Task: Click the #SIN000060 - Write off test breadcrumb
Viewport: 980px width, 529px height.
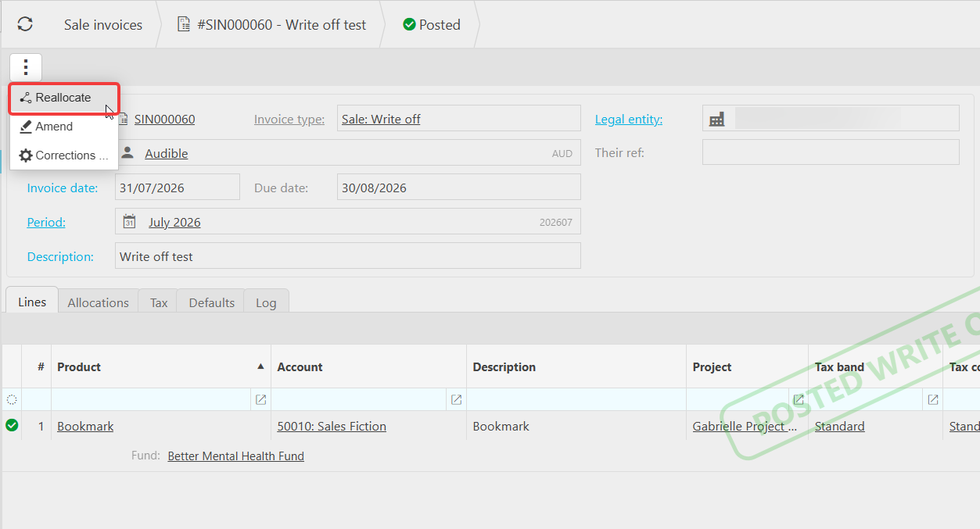Action: coord(272,25)
